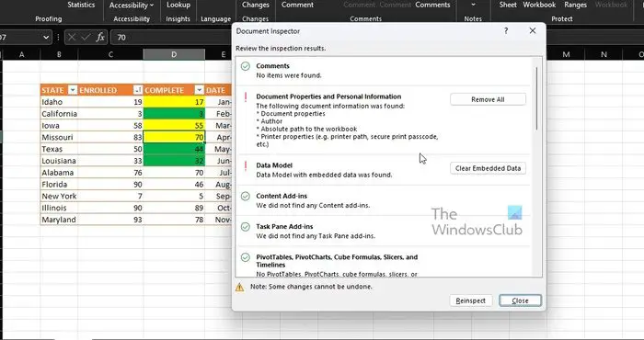Click the Lookup ribbon command
The height and width of the screenshot is (340, 644).
[x=178, y=5]
